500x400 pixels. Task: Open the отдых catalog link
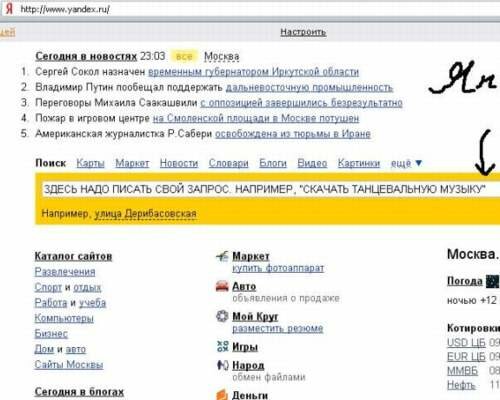(87, 287)
